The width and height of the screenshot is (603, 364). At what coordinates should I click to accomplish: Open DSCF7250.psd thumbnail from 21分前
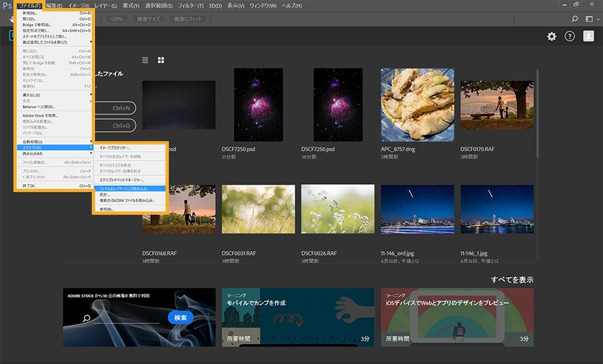pyautogui.click(x=259, y=105)
